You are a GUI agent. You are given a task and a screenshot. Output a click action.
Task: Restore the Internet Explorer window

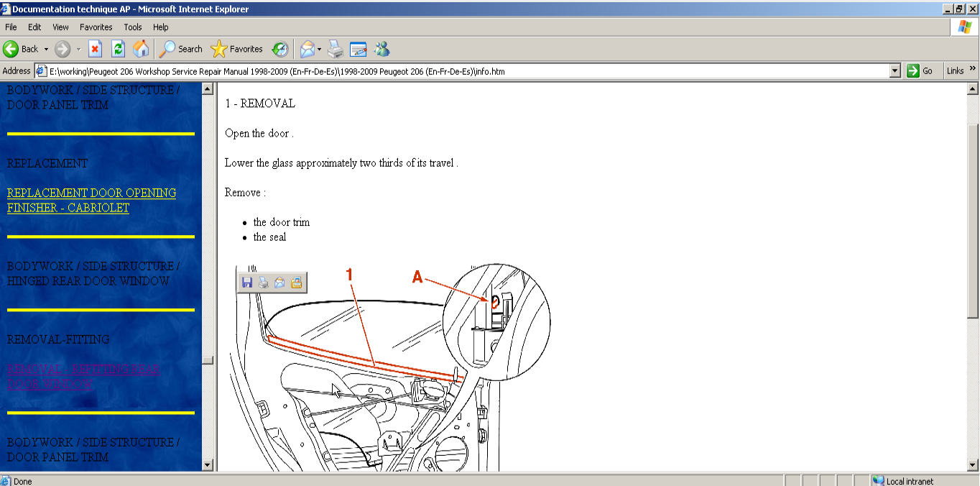(959, 9)
